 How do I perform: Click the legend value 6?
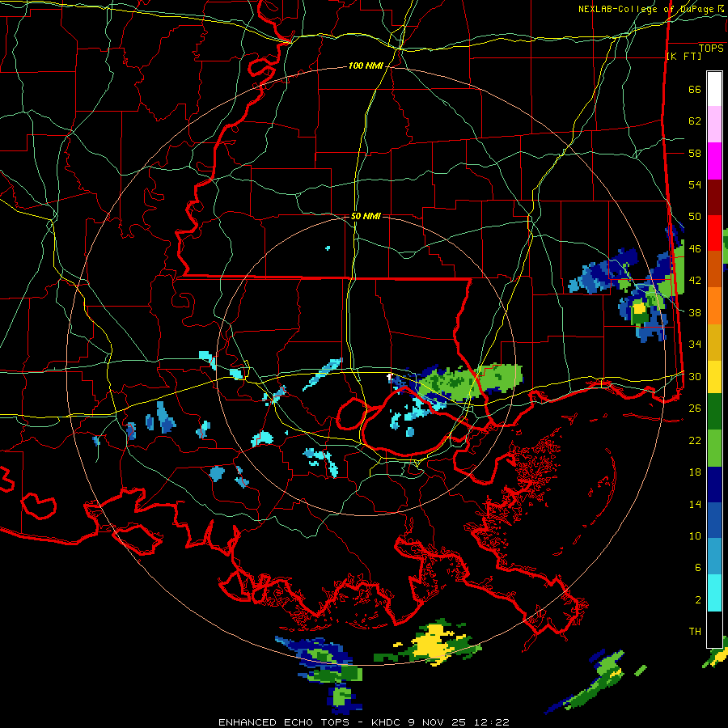(x=698, y=568)
